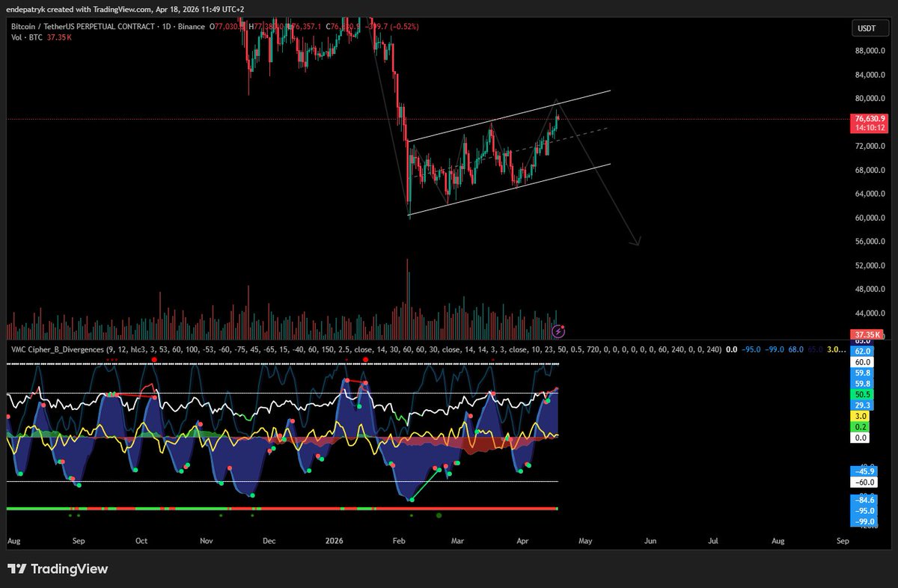This screenshot has width=898, height=588.
Task: Click the USDT currency button at top right
Action: 869,28
